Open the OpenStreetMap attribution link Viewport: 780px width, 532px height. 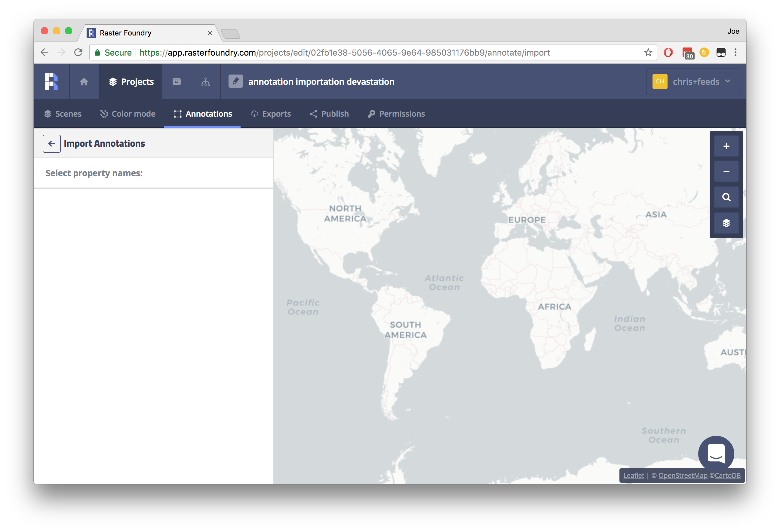point(683,475)
